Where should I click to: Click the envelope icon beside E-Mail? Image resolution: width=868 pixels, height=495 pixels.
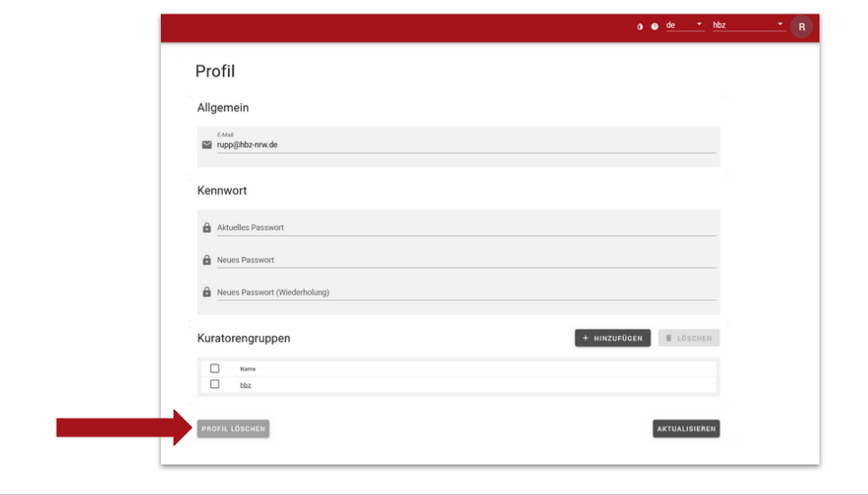pyautogui.click(x=207, y=145)
